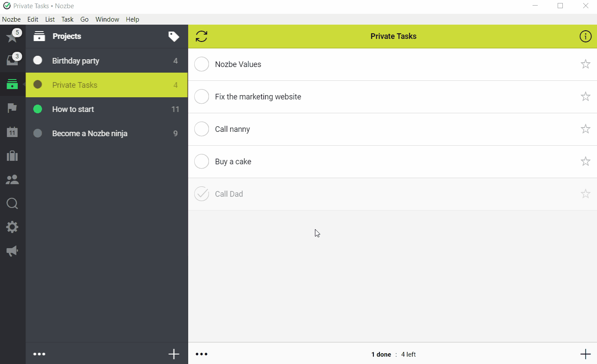Open the Templates briefcase icon
The height and width of the screenshot is (364, 597).
pyautogui.click(x=12, y=156)
